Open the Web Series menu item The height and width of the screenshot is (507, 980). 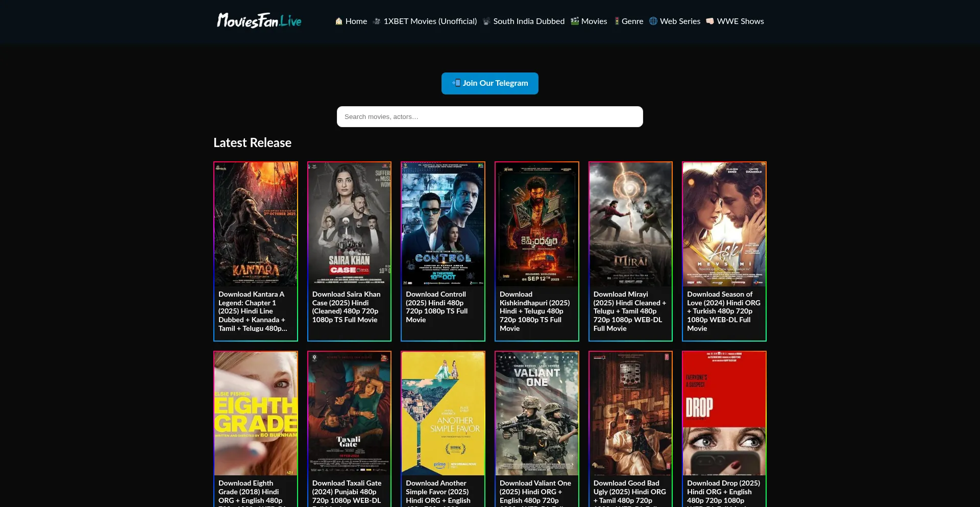[680, 21]
